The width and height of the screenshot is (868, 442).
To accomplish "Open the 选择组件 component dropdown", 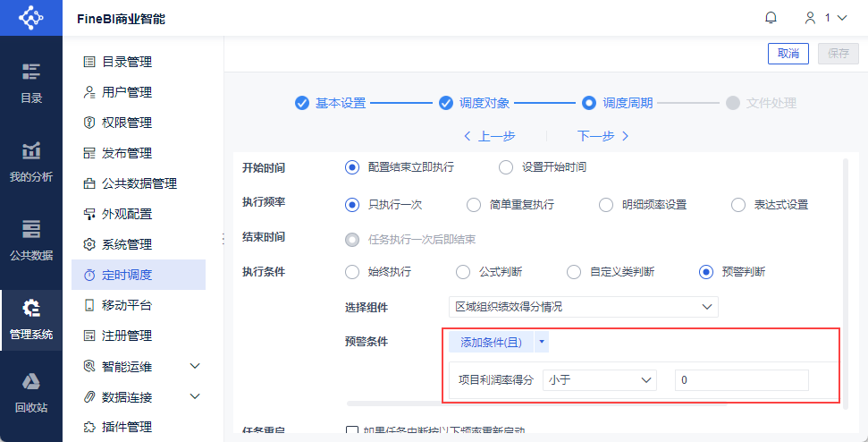I will click(584, 306).
